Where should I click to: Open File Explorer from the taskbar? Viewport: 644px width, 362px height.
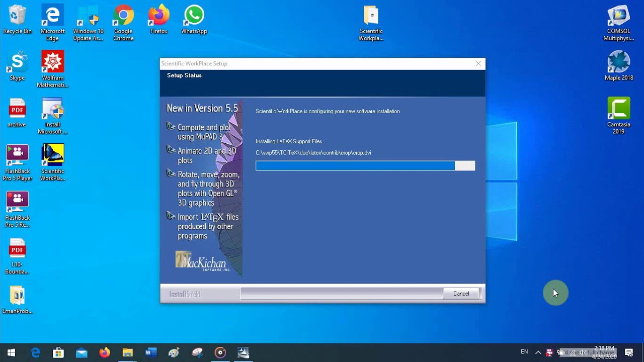[128, 352]
